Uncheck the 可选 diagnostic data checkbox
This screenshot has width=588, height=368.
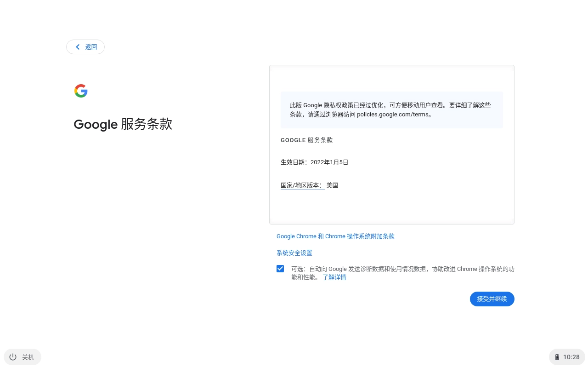(x=280, y=269)
